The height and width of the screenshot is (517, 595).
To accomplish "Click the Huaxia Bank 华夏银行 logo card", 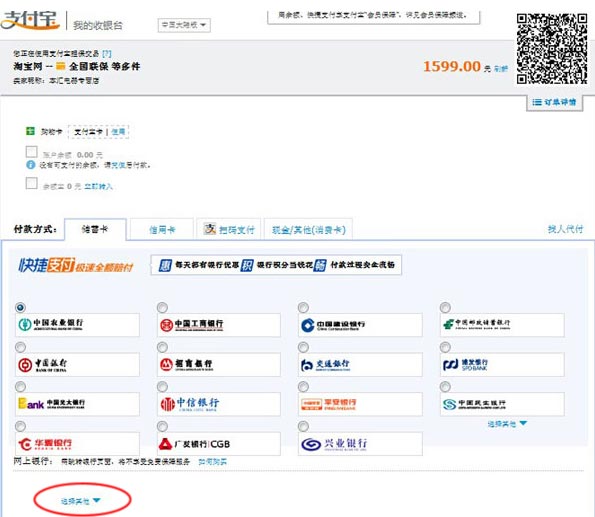I will [x=77, y=444].
